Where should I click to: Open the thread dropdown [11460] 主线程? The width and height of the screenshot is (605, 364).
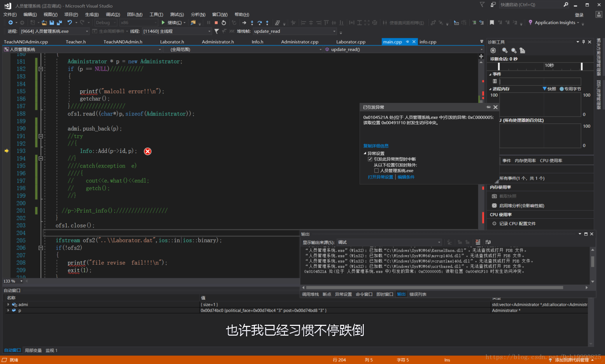pos(177,31)
